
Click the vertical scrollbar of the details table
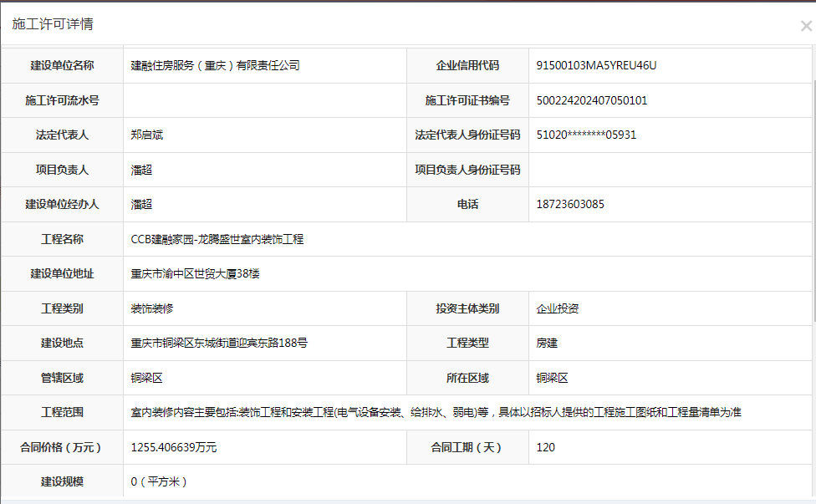(x=813, y=201)
